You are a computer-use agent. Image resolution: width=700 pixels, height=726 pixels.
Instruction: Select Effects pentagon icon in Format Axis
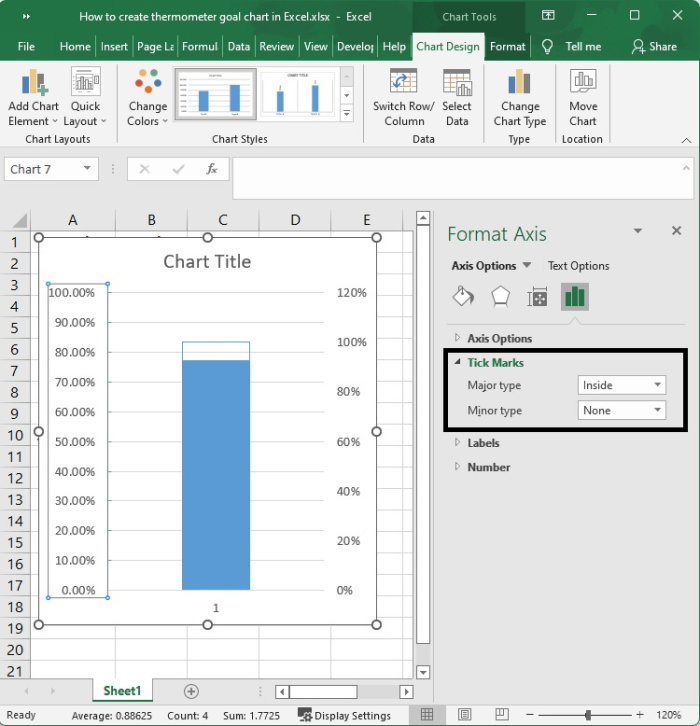[x=500, y=296]
